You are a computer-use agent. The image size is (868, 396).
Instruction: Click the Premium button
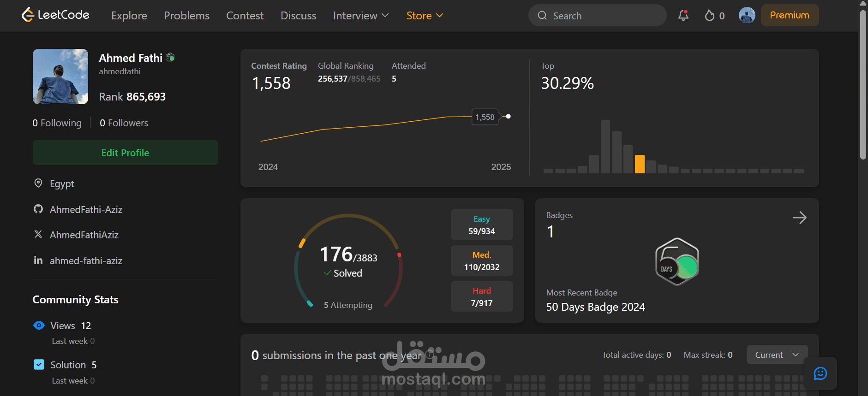click(790, 15)
